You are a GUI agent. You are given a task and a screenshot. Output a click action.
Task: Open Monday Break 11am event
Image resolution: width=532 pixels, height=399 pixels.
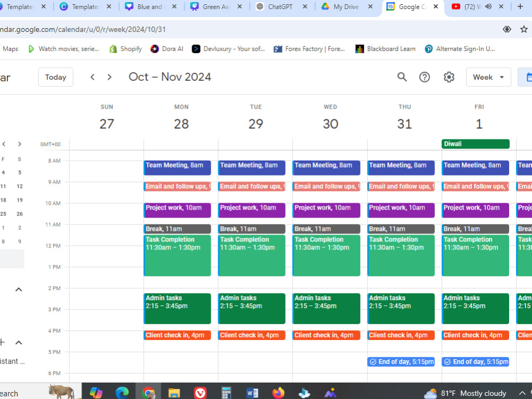[177, 229]
